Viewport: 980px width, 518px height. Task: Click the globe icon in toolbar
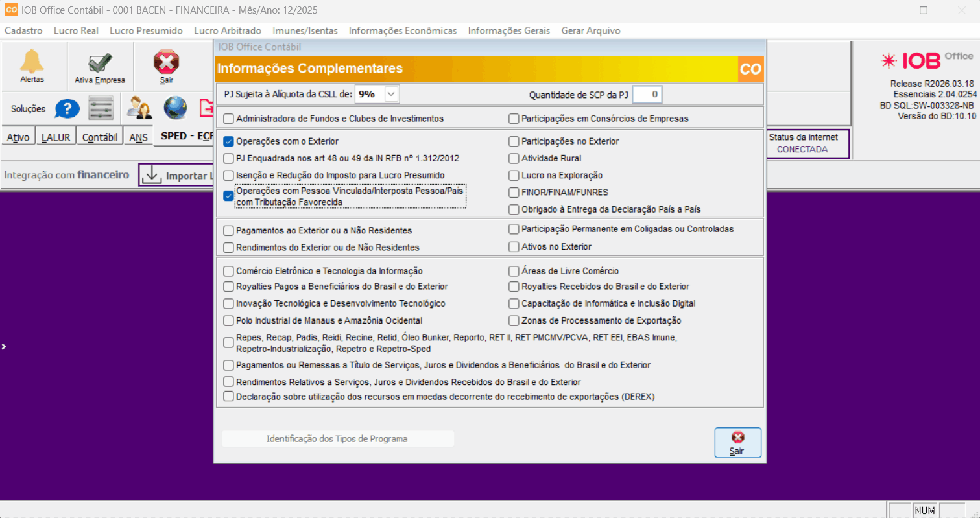coord(175,108)
